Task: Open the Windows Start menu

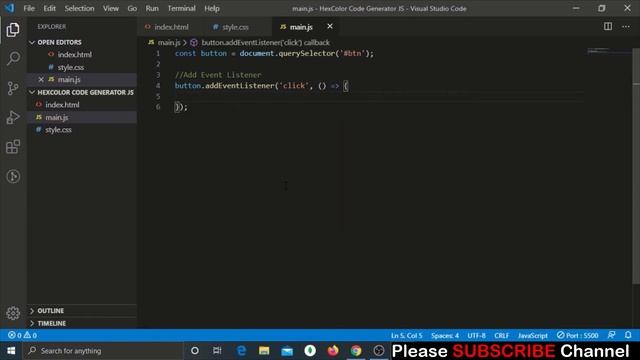Action: click(11, 351)
